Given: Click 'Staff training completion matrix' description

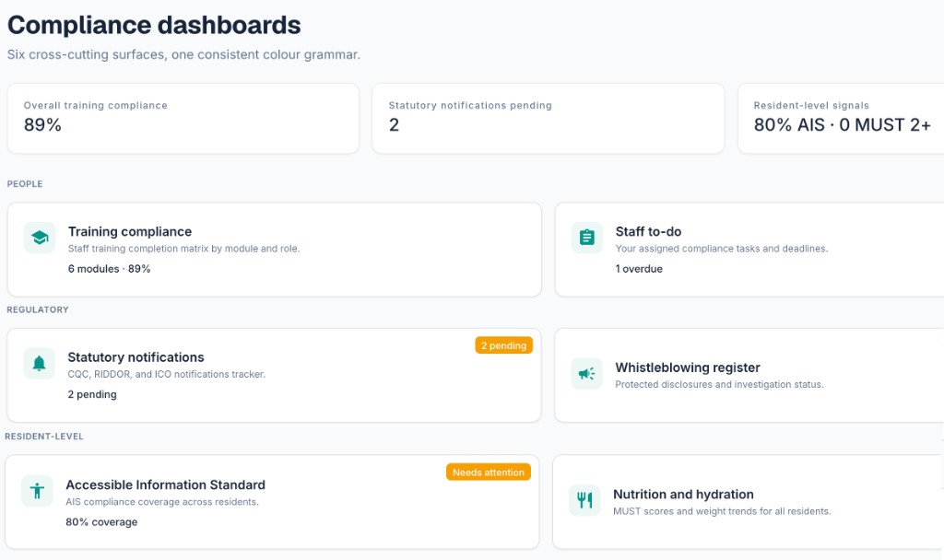Looking at the screenshot, I should 183,249.
